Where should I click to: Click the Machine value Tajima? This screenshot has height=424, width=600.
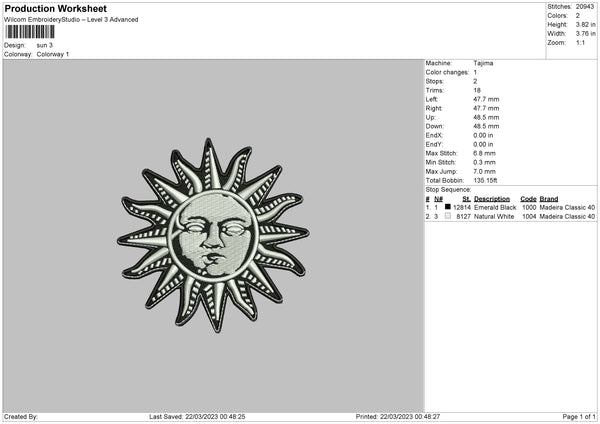(483, 63)
